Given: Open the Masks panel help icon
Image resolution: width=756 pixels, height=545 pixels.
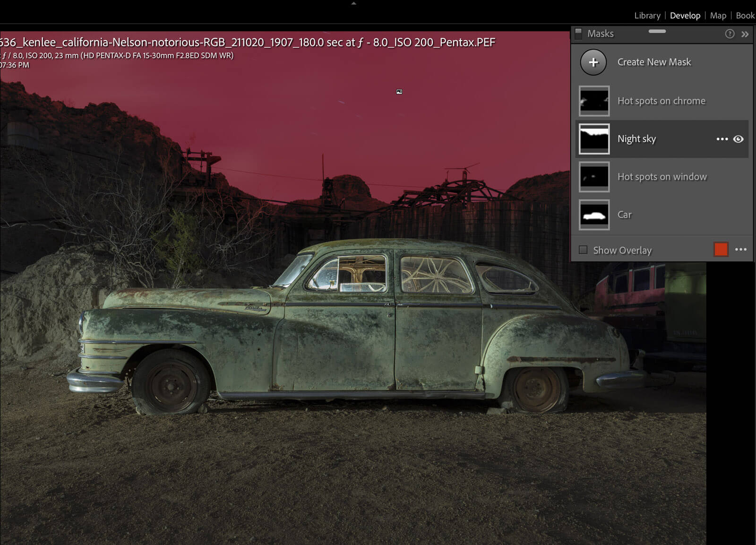Looking at the screenshot, I should pyautogui.click(x=730, y=34).
